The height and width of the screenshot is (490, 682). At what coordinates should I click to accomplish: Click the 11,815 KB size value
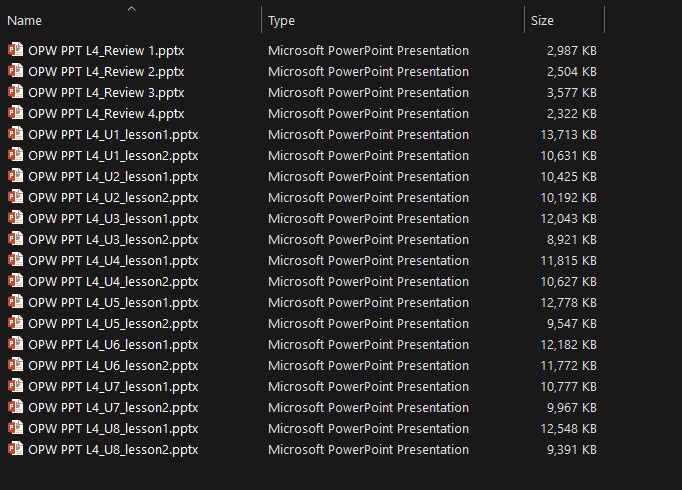(568, 260)
